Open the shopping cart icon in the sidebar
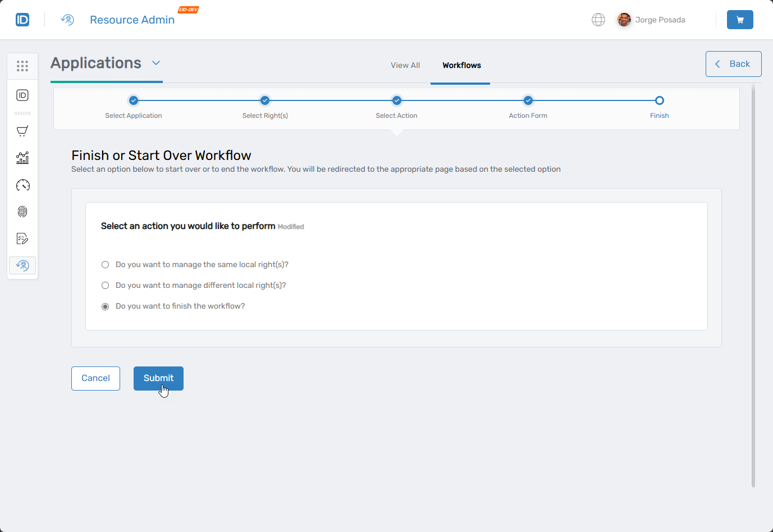Viewport: 773px width, 532px height. click(x=22, y=131)
